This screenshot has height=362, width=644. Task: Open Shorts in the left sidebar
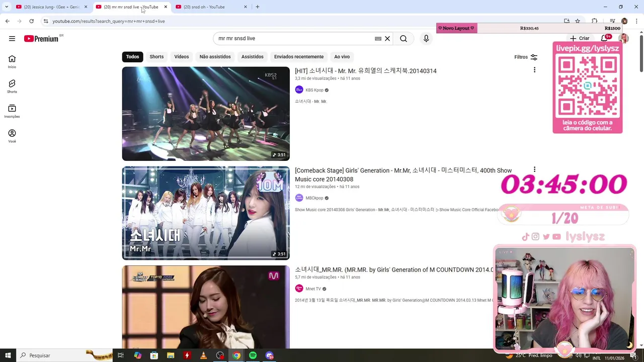point(12,86)
